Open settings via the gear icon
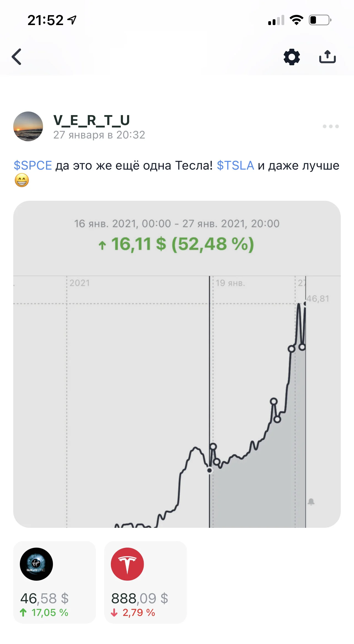Image resolution: width=354 pixels, height=644 pixels. (292, 57)
